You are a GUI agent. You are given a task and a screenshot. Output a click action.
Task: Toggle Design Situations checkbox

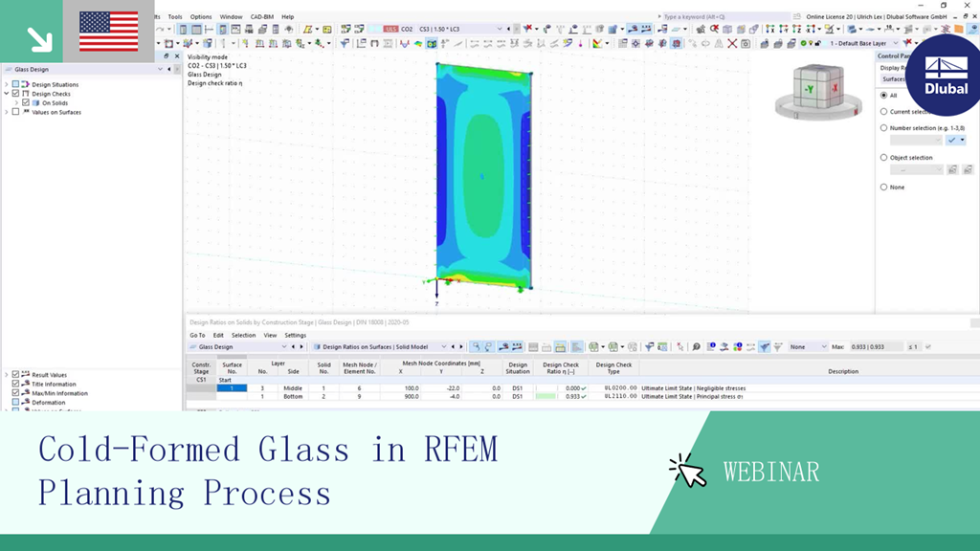pos(15,84)
